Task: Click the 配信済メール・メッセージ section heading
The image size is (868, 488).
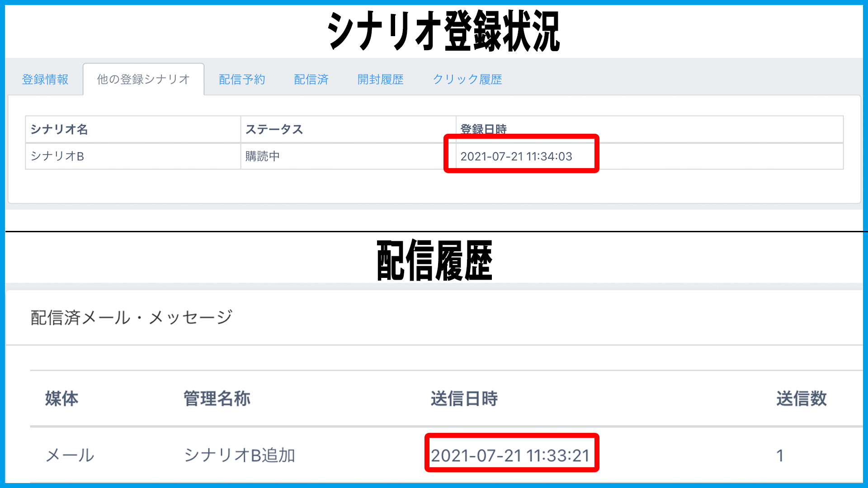Action: click(x=132, y=318)
